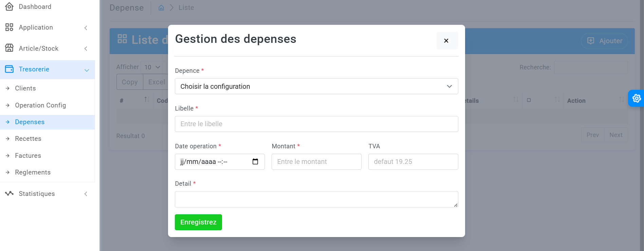Viewport: 644px width, 251px height.
Task: Click the green Enregistrez button
Action: (x=198, y=222)
